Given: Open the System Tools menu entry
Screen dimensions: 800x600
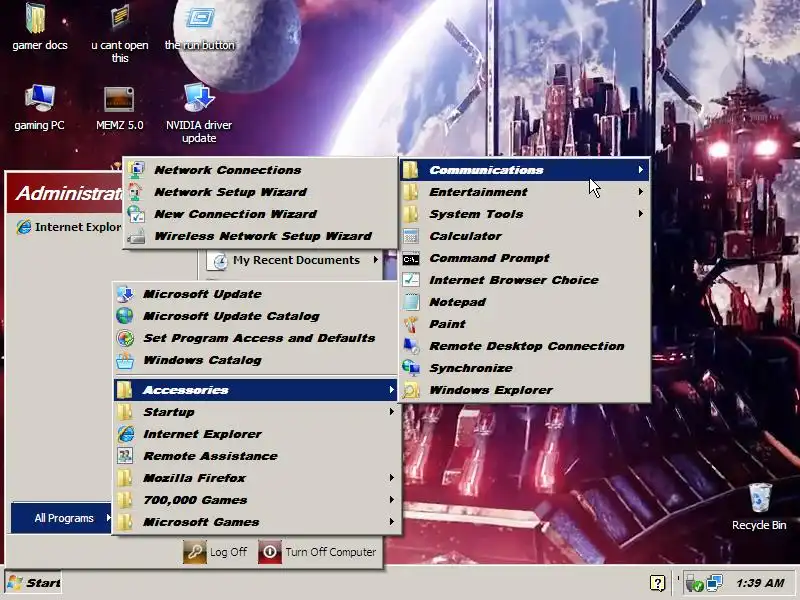Looking at the screenshot, I should point(525,214).
